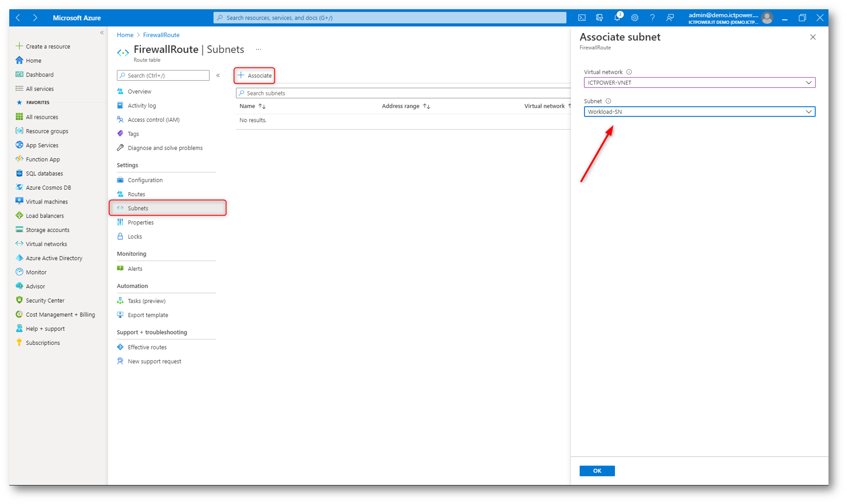This screenshot has height=504, width=847.
Task: Click the Associate button
Action: tap(254, 75)
